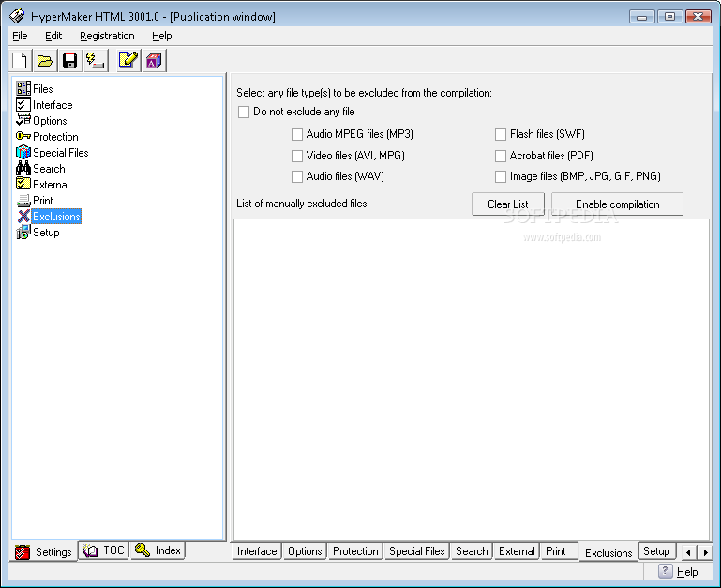
Task: Create a new publication with the blank page icon
Action: coord(21,60)
